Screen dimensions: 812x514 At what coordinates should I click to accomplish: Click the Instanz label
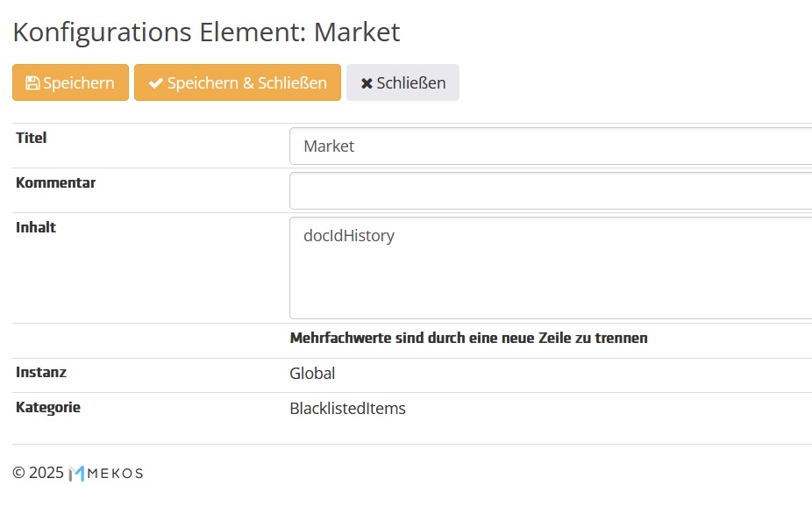pyautogui.click(x=41, y=372)
